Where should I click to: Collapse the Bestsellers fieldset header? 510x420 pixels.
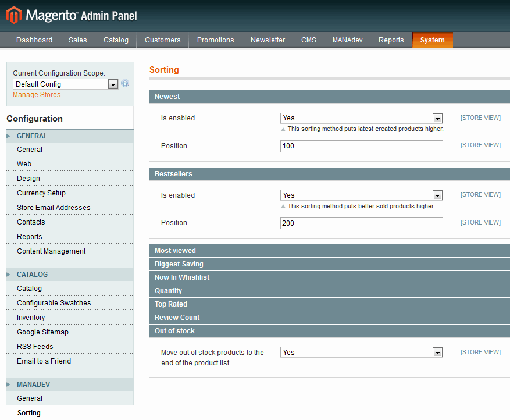tap(329, 174)
